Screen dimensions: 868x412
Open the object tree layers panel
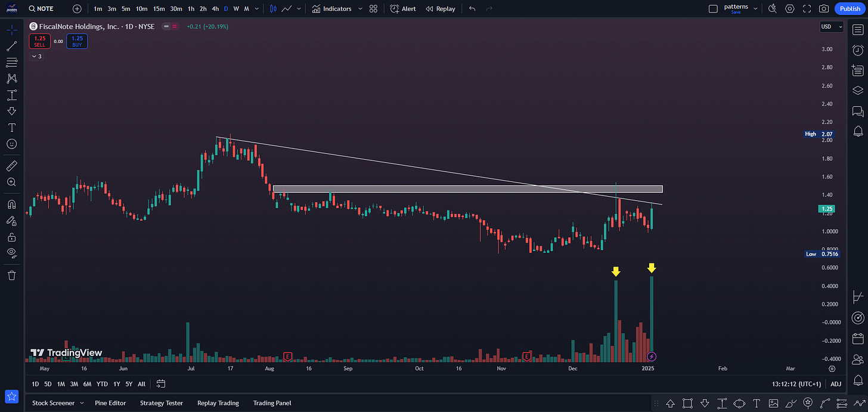pyautogui.click(x=858, y=90)
